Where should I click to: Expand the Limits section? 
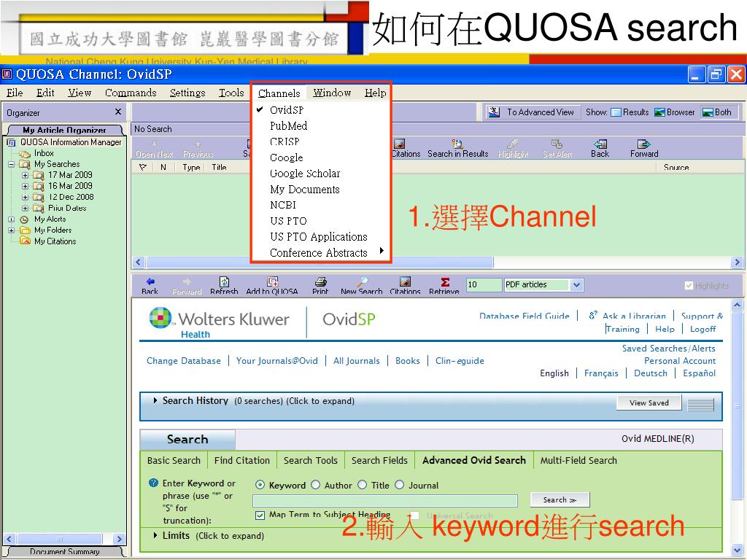coord(155,536)
